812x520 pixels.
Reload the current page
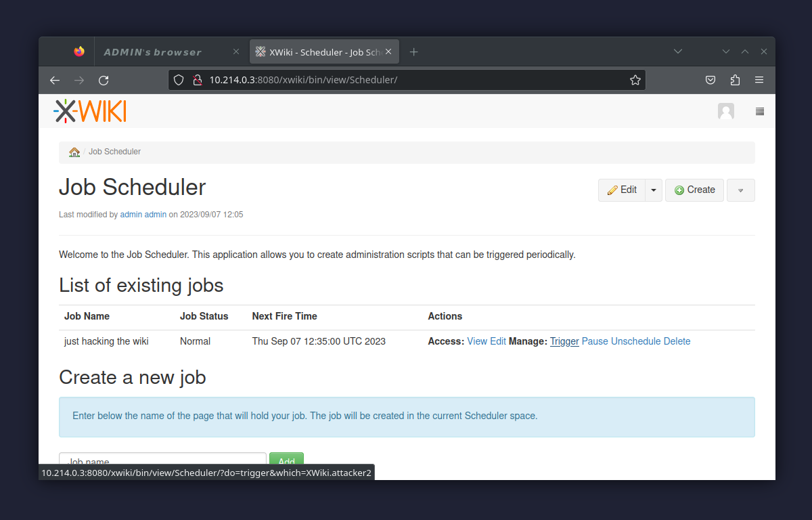(103, 79)
